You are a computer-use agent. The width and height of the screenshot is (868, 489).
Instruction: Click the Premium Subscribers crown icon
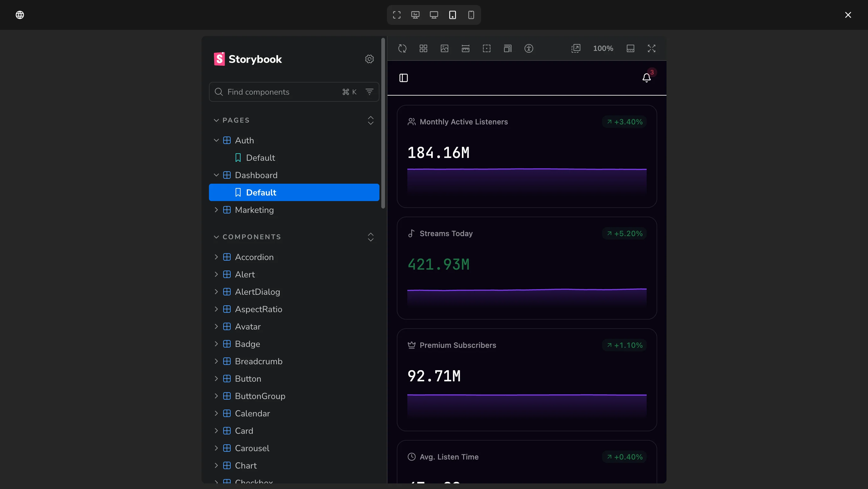[411, 345]
